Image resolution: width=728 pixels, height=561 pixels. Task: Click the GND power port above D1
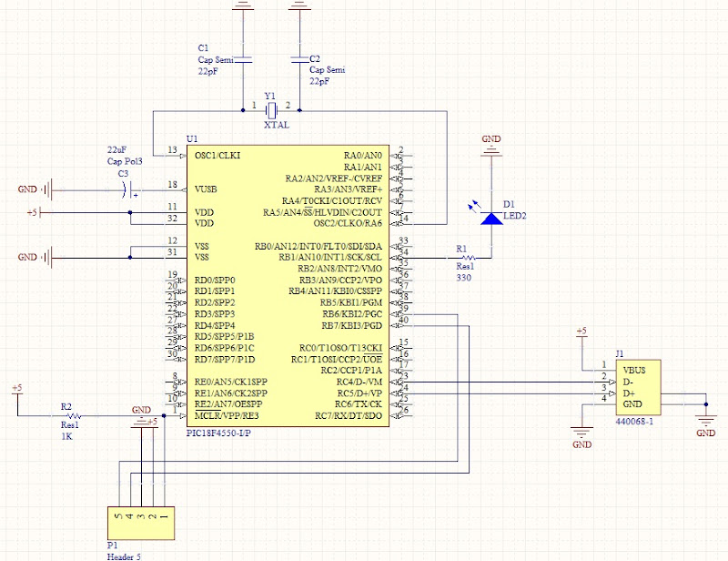point(491,145)
